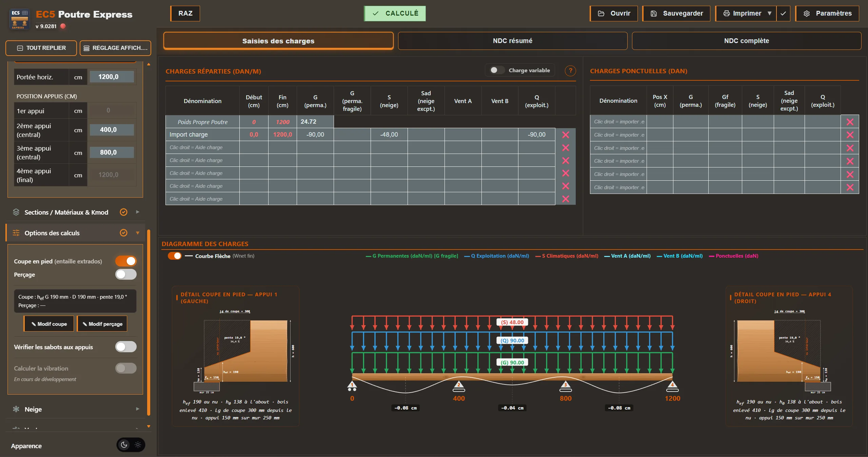Open the Imprimer dropdown arrow
Image resolution: width=868 pixels, height=457 pixels.
click(769, 14)
